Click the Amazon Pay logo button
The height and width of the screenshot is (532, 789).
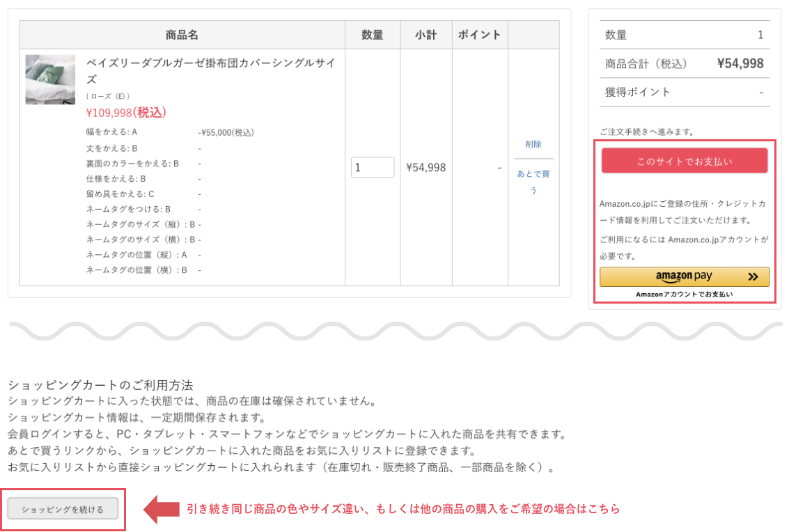684,276
